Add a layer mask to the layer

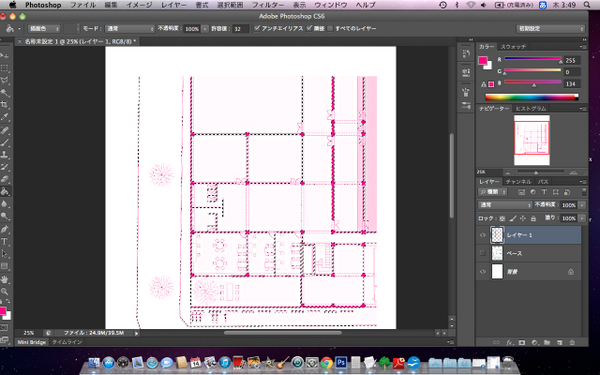tap(522, 342)
